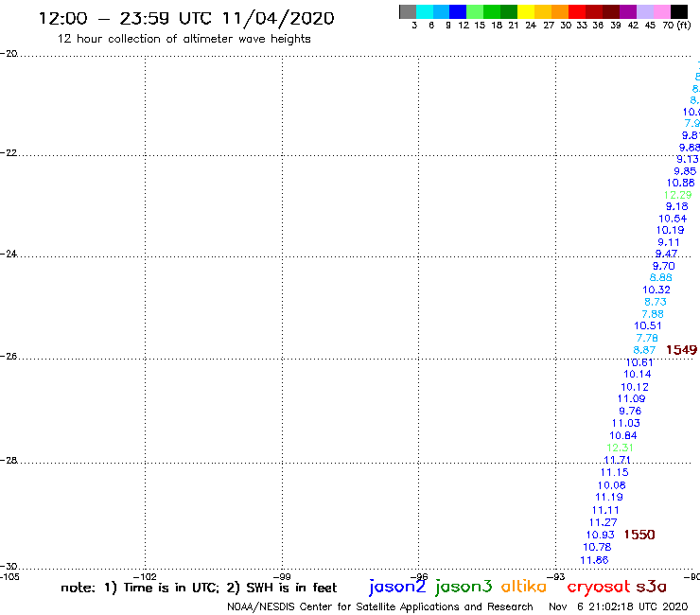Click the green wave height value 12.29
Viewport: 700px width, 615px height.
coord(677,195)
